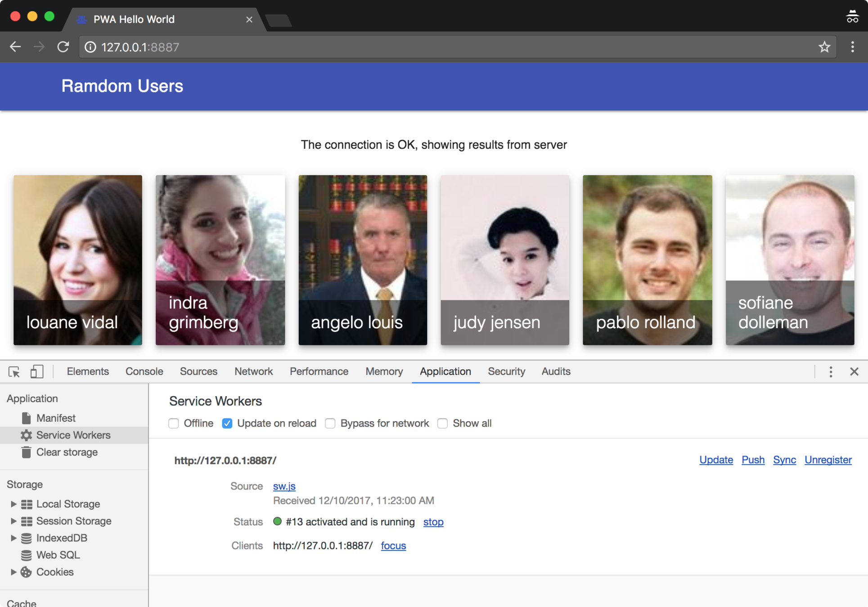The width and height of the screenshot is (868, 607).
Task: Click the Unregister link
Action: [x=828, y=460]
